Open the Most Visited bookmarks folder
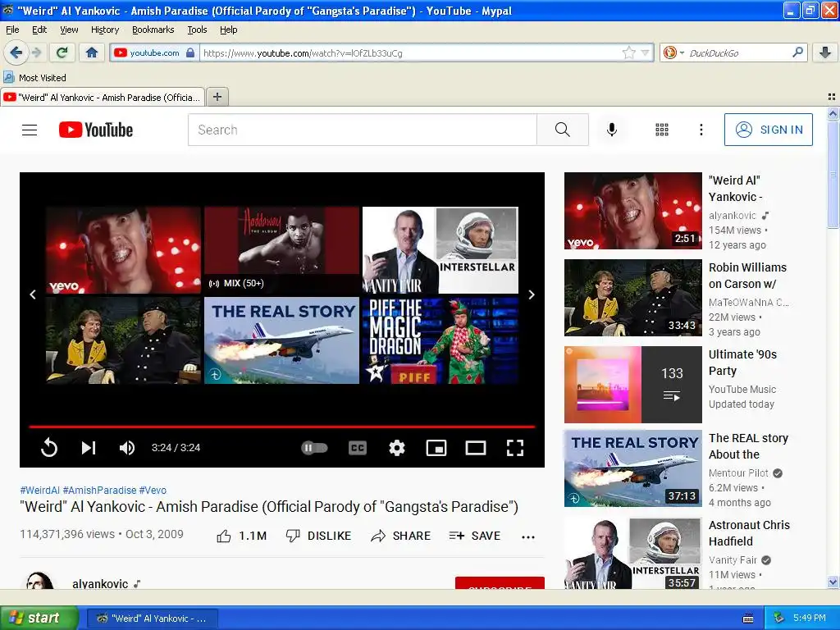 pyautogui.click(x=35, y=78)
